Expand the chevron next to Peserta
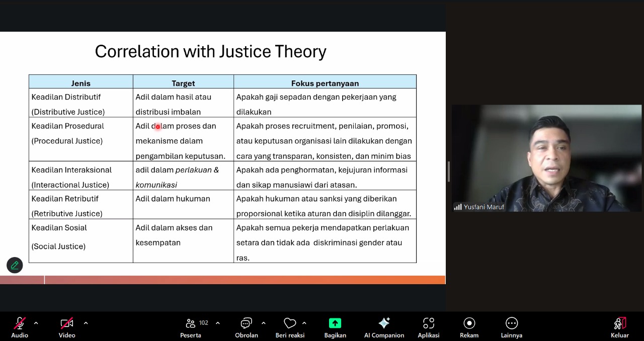644x341 pixels. click(217, 323)
